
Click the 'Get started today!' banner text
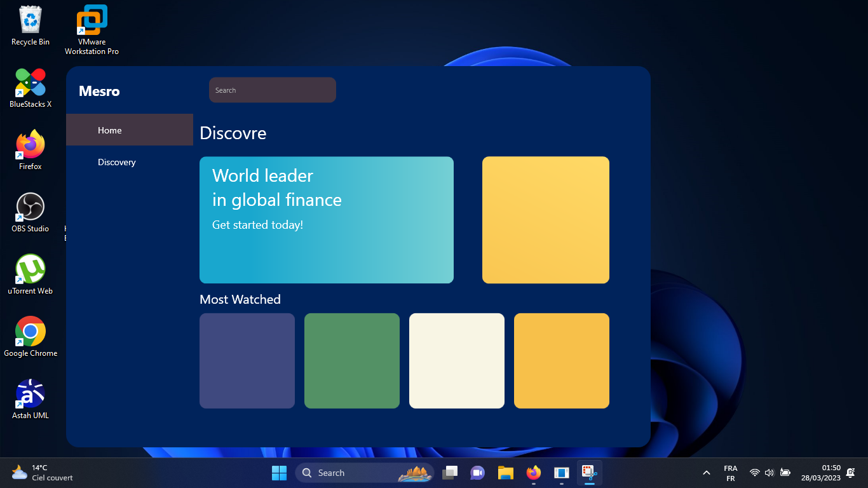[257, 224]
